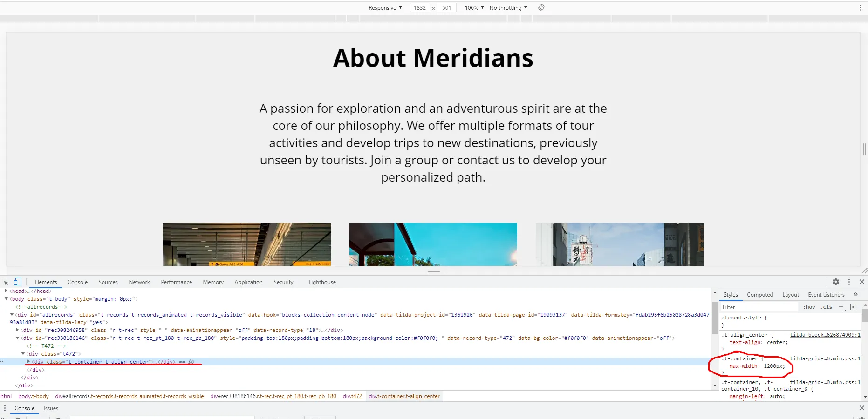Image resolution: width=868 pixels, height=419 pixels.
Task: Select the drawer Console tab
Action: [x=25, y=408]
